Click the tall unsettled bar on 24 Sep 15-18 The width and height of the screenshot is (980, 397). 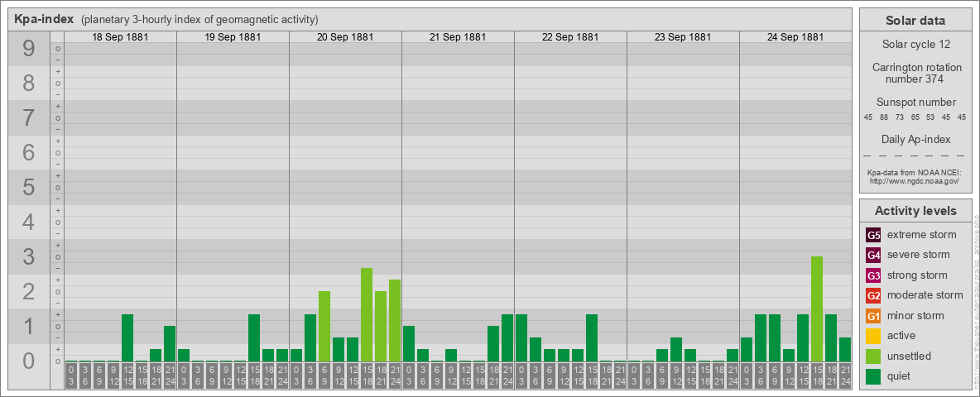tap(816, 309)
